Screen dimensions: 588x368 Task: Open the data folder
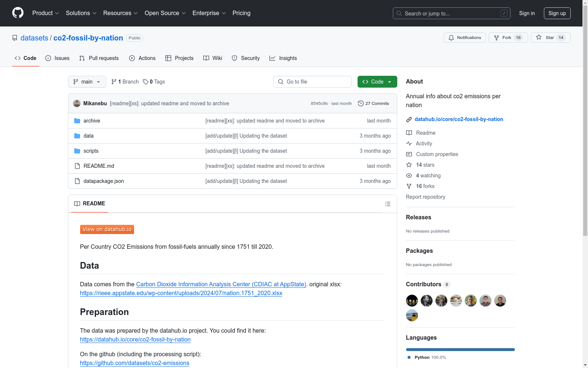click(89, 136)
